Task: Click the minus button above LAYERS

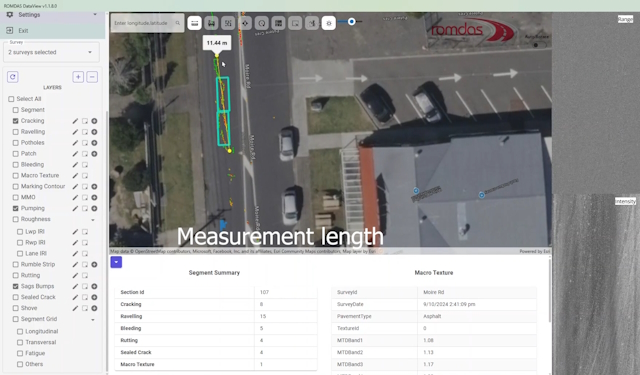Action: tap(92, 77)
